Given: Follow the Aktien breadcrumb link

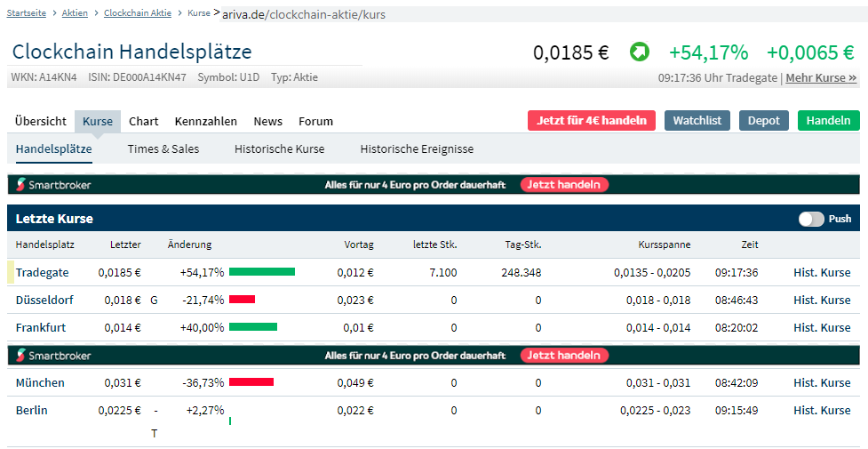Looking at the screenshot, I should point(75,12).
